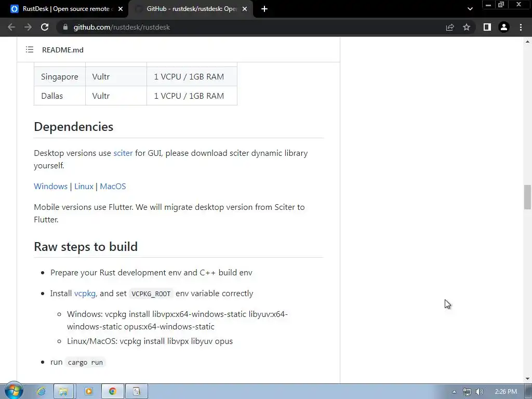The width and height of the screenshot is (532, 399).
Task: Close the RustDesk tab
Action: tap(121, 9)
